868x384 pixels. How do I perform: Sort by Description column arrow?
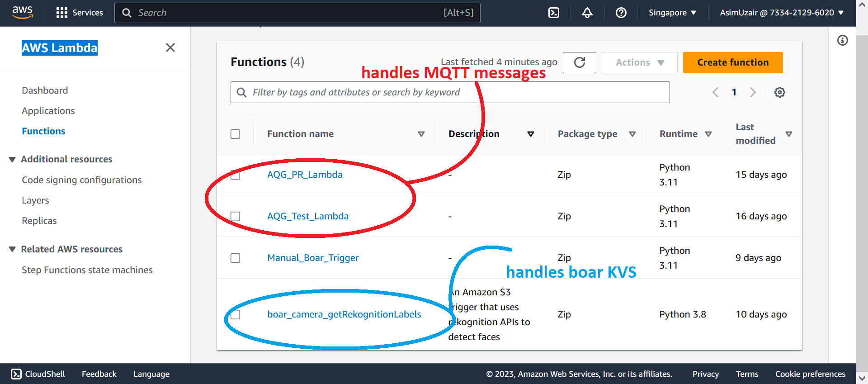click(531, 134)
